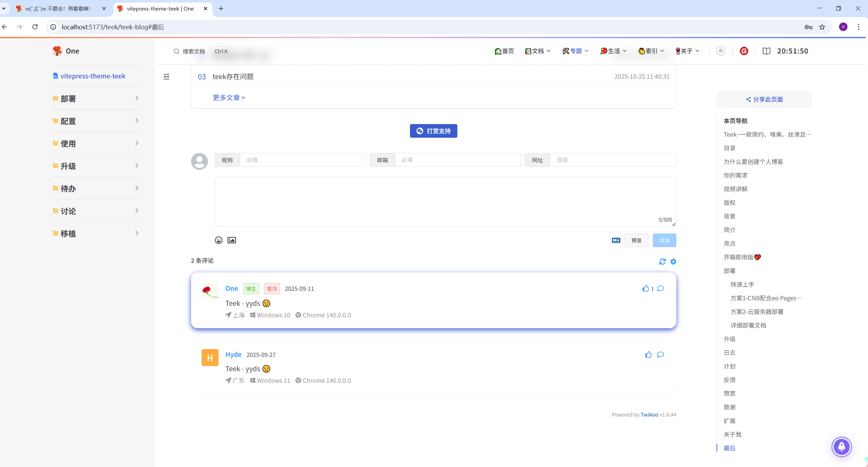The width and height of the screenshot is (868, 467).
Task: Refresh the comments list
Action: pos(662,261)
